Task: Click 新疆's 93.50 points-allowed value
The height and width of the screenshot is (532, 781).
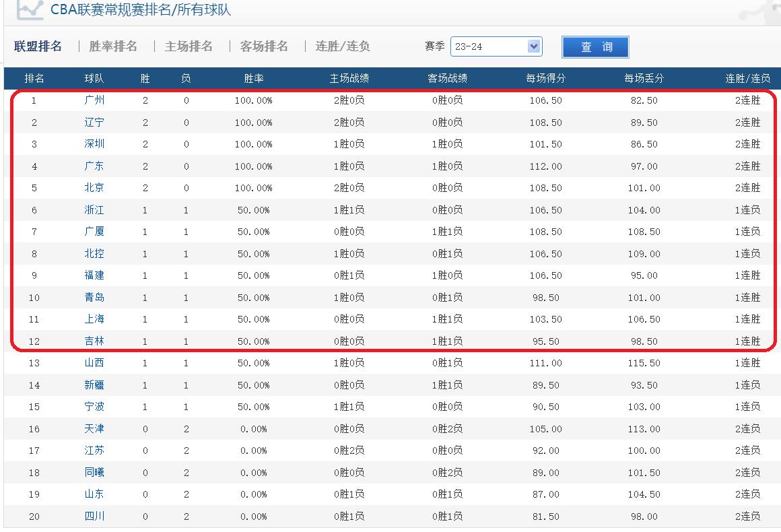Action: (x=644, y=386)
